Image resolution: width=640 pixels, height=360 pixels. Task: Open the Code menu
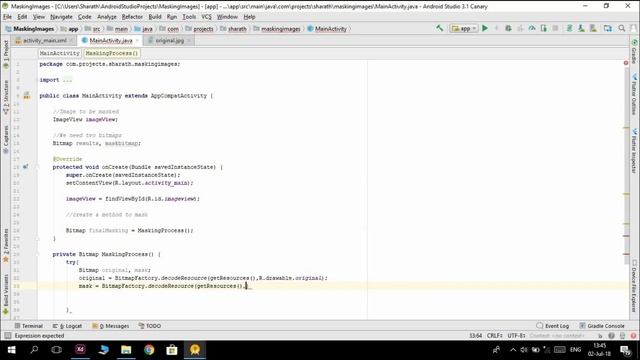click(84, 17)
